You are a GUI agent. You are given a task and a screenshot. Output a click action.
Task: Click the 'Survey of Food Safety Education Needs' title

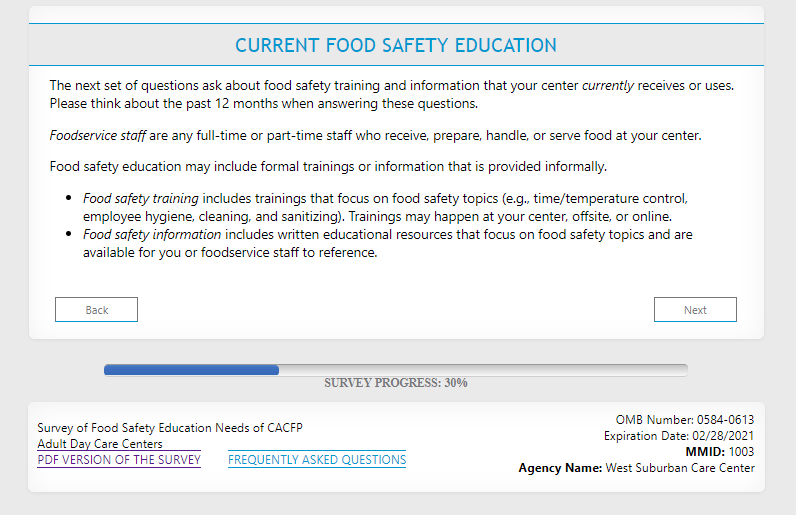pyautogui.click(x=170, y=428)
